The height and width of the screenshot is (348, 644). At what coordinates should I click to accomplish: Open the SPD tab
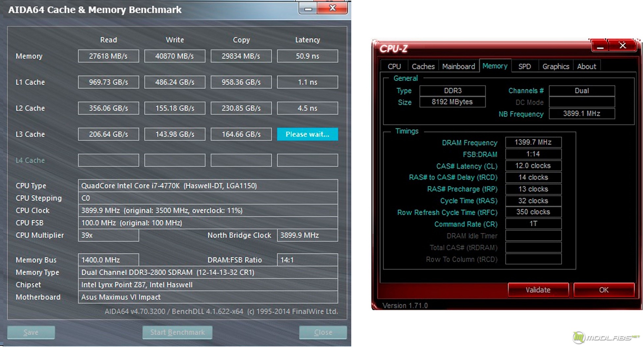click(x=524, y=66)
